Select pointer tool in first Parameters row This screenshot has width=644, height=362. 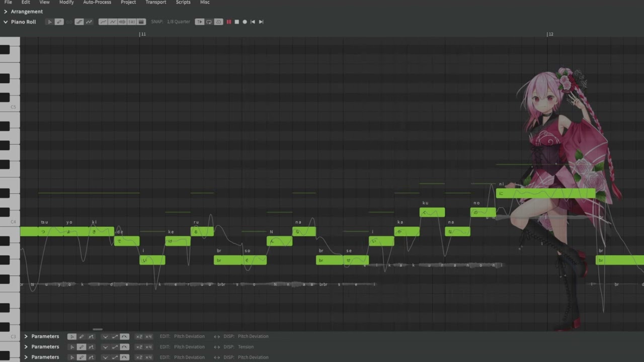click(x=72, y=336)
